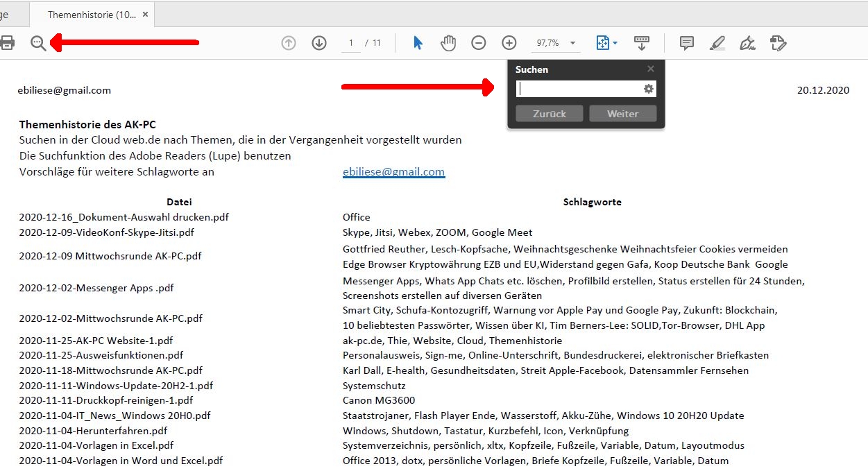
Task: Click the Zurück button
Action: click(x=550, y=114)
